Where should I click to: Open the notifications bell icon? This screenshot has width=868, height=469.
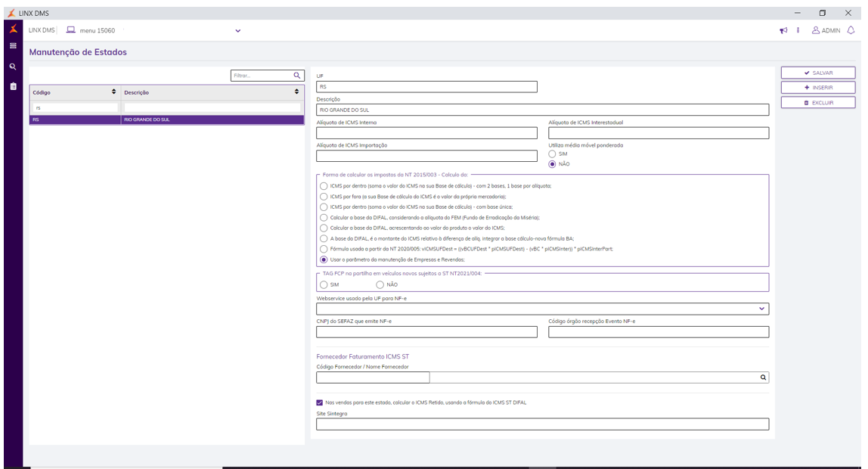coord(851,30)
